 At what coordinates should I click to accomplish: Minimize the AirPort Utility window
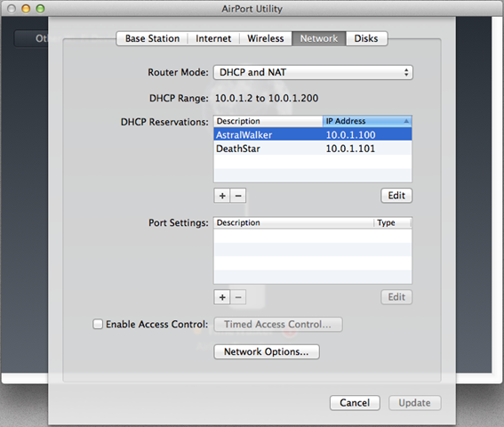coord(26,9)
